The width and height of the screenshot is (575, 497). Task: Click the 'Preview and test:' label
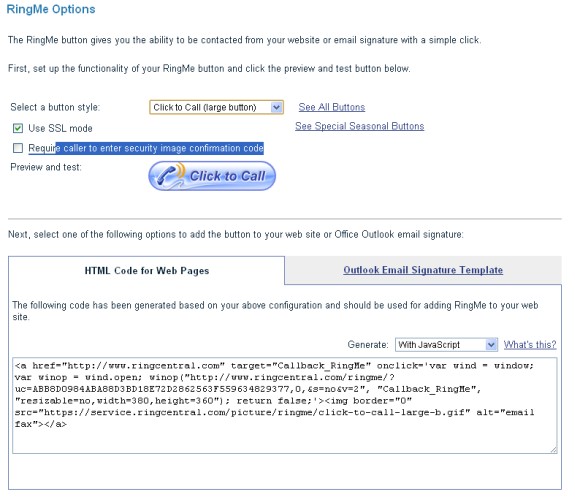(46, 167)
